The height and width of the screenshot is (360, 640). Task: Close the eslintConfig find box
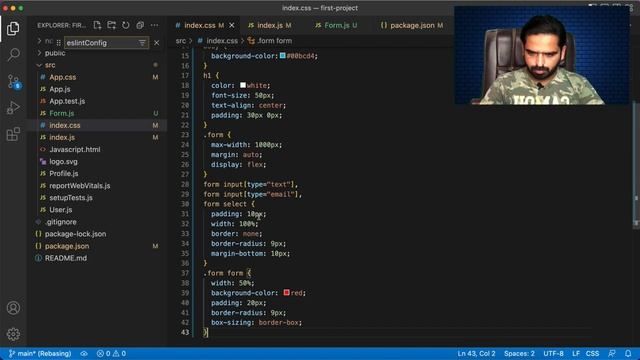[156, 43]
